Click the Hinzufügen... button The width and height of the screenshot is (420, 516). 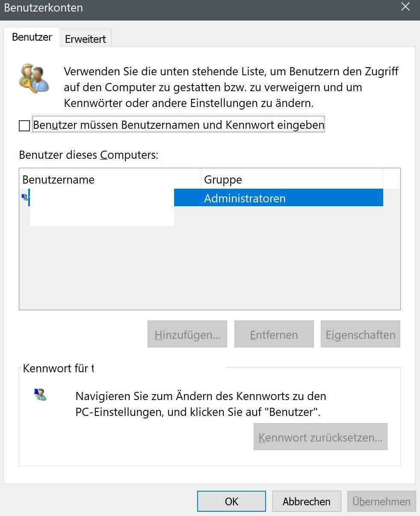click(187, 334)
